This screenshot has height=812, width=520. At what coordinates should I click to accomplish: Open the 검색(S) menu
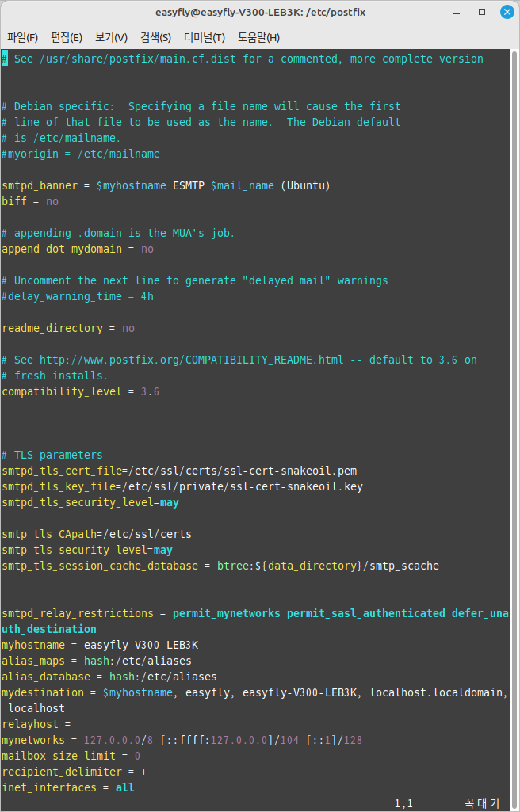point(155,37)
